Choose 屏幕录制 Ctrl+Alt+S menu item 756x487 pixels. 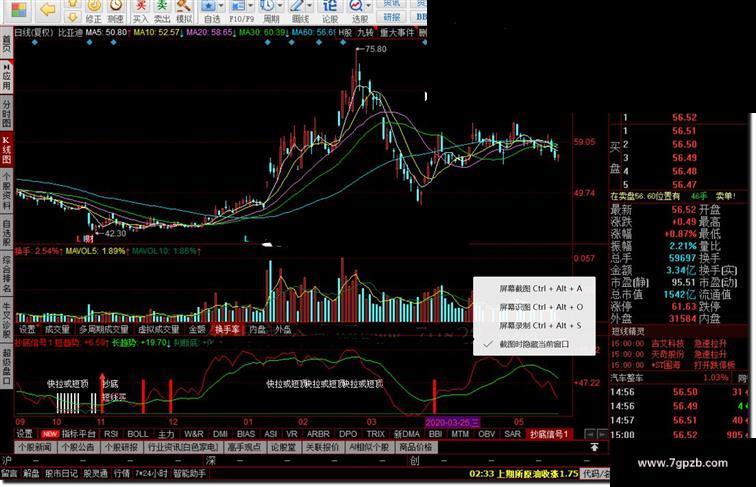pyautogui.click(x=534, y=325)
